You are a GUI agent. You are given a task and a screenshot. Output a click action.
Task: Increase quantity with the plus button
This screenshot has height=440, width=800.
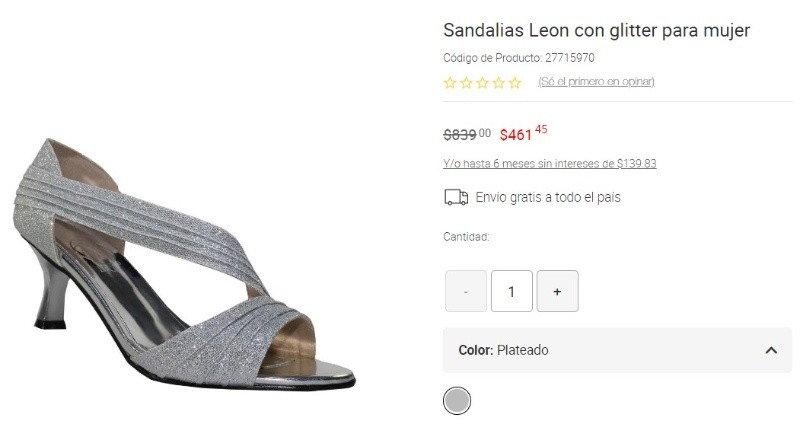(x=557, y=291)
